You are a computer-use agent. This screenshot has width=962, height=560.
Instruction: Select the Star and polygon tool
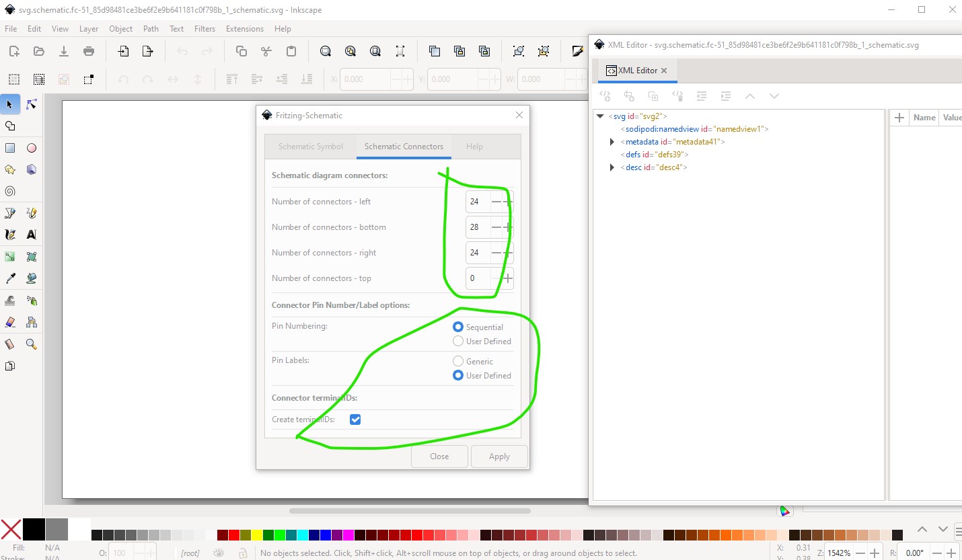(x=10, y=169)
